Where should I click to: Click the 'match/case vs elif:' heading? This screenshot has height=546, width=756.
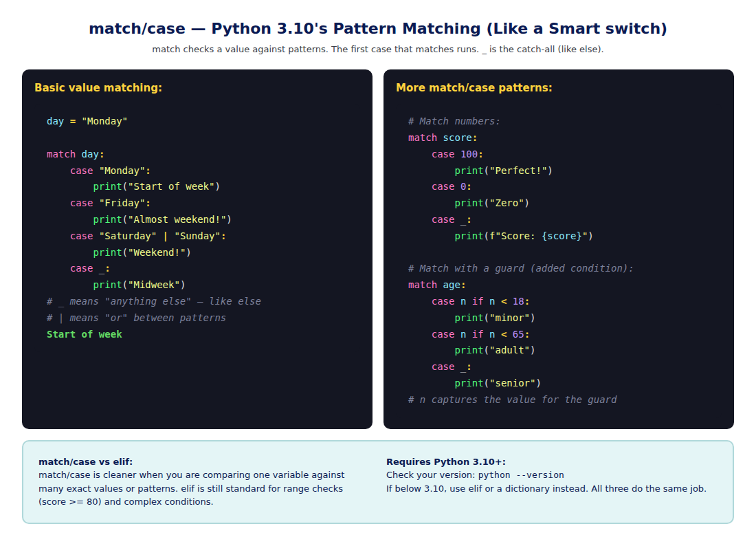tap(85, 461)
